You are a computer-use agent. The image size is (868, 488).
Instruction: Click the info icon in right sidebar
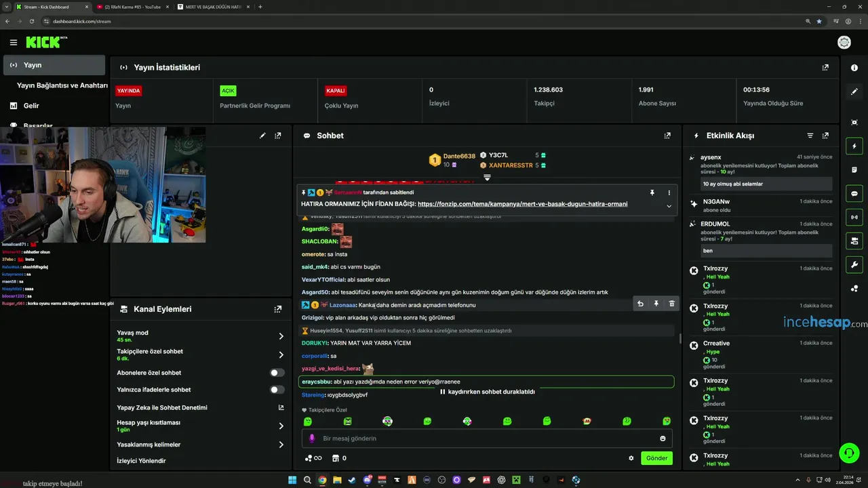point(854,68)
